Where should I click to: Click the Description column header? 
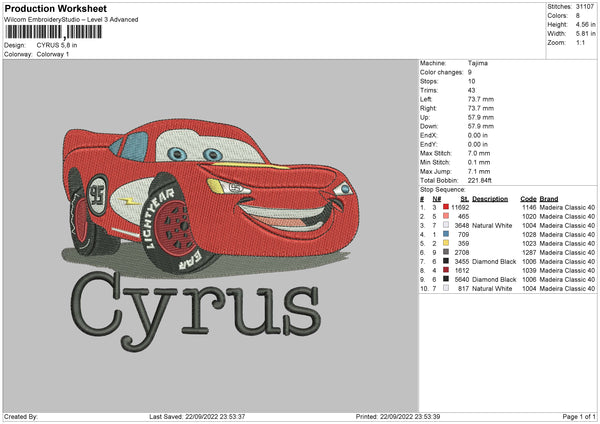coord(490,198)
